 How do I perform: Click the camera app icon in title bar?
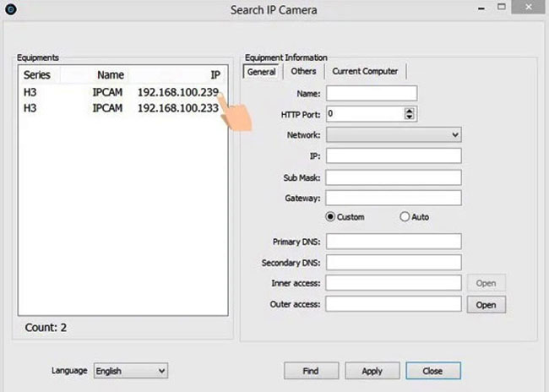pyautogui.click(x=11, y=9)
